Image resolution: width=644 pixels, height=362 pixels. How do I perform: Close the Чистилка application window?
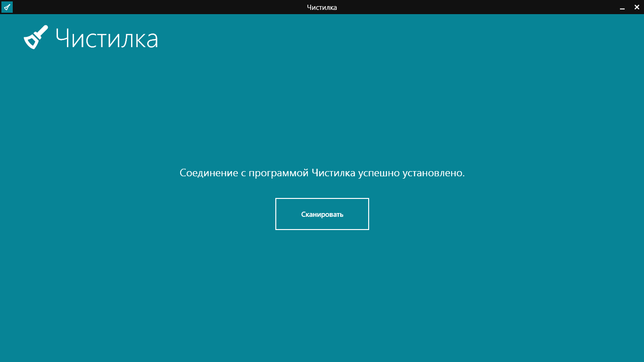636,8
